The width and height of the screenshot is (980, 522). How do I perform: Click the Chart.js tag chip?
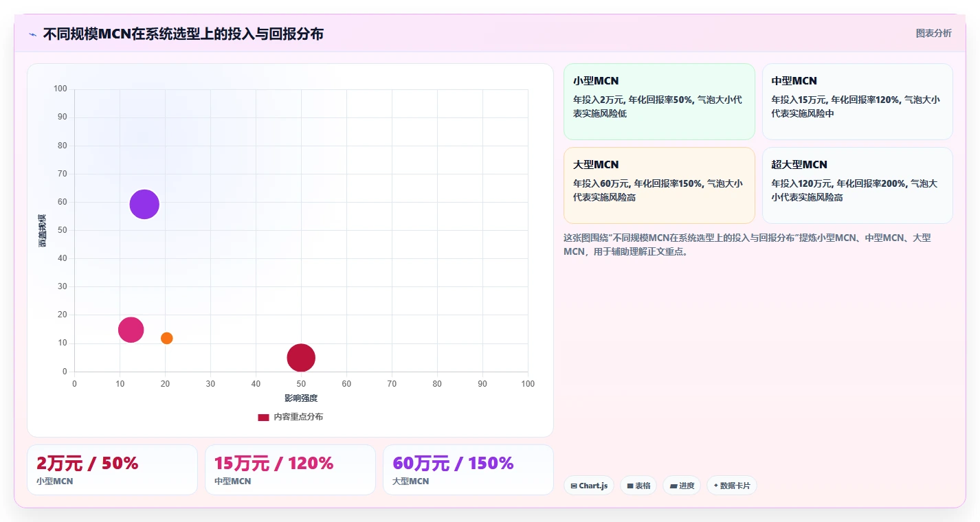(x=588, y=486)
